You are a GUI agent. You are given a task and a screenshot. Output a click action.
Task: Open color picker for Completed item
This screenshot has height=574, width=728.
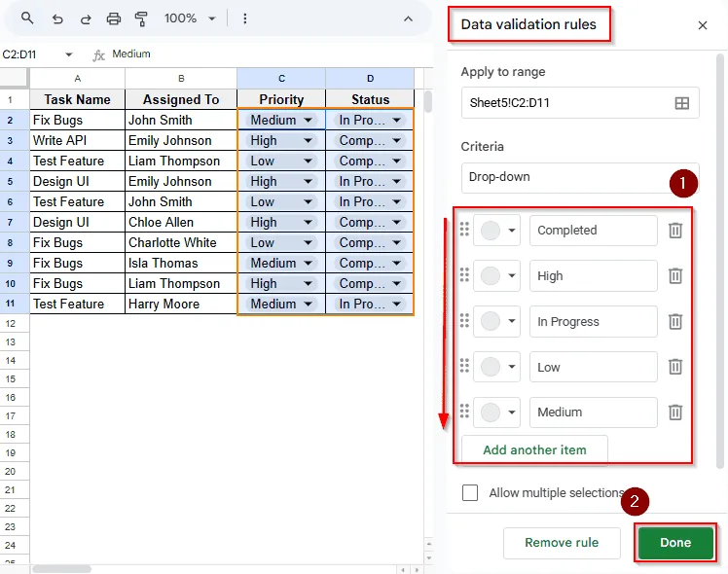(496, 231)
